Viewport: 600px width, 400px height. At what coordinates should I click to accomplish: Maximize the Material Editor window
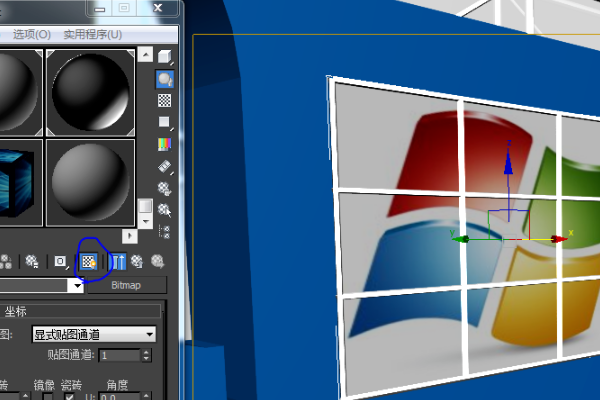click(x=124, y=8)
